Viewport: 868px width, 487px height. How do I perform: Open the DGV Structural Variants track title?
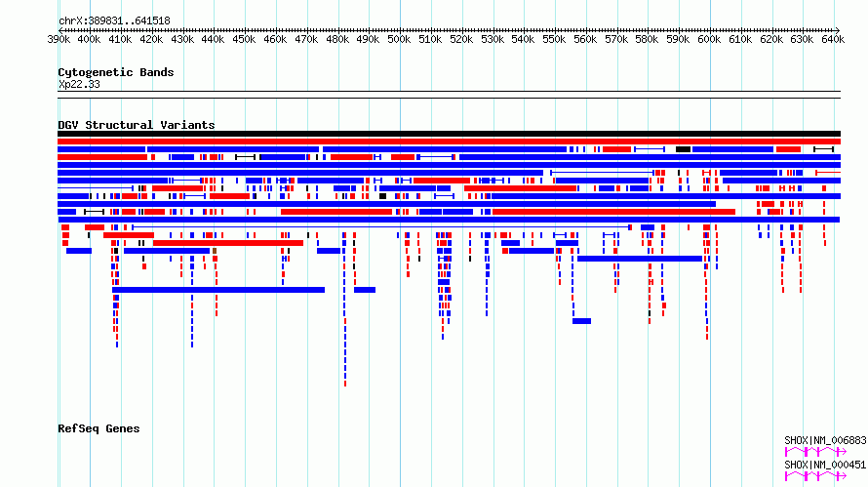tap(137, 125)
